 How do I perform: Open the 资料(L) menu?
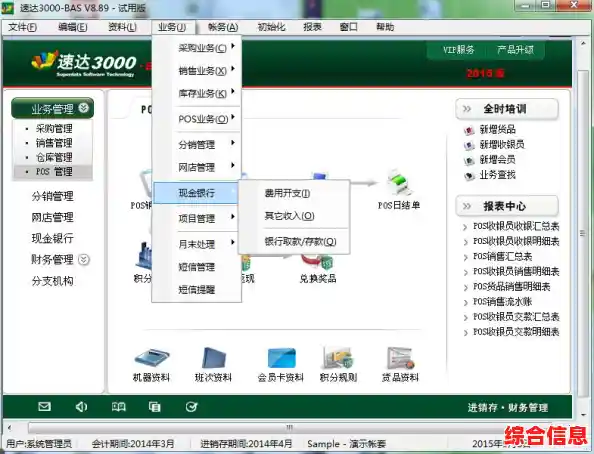tap(122, 27)
